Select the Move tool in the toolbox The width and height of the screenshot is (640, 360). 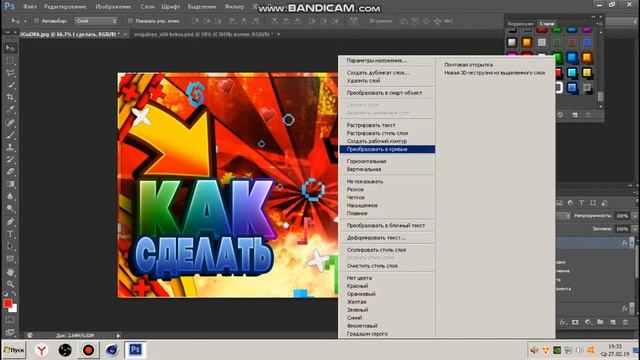click(x=10, y=48)
